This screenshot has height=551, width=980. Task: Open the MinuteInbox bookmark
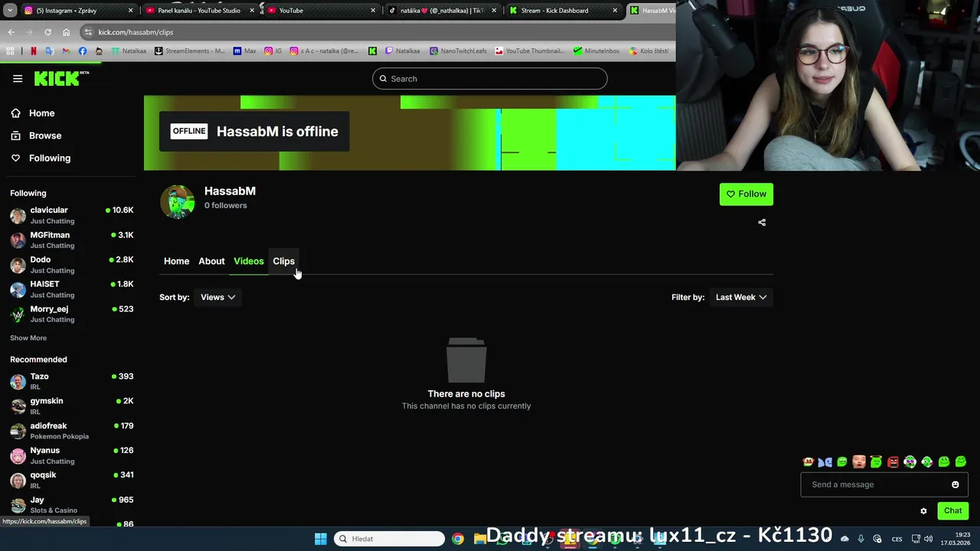click(x=596, y=51)
